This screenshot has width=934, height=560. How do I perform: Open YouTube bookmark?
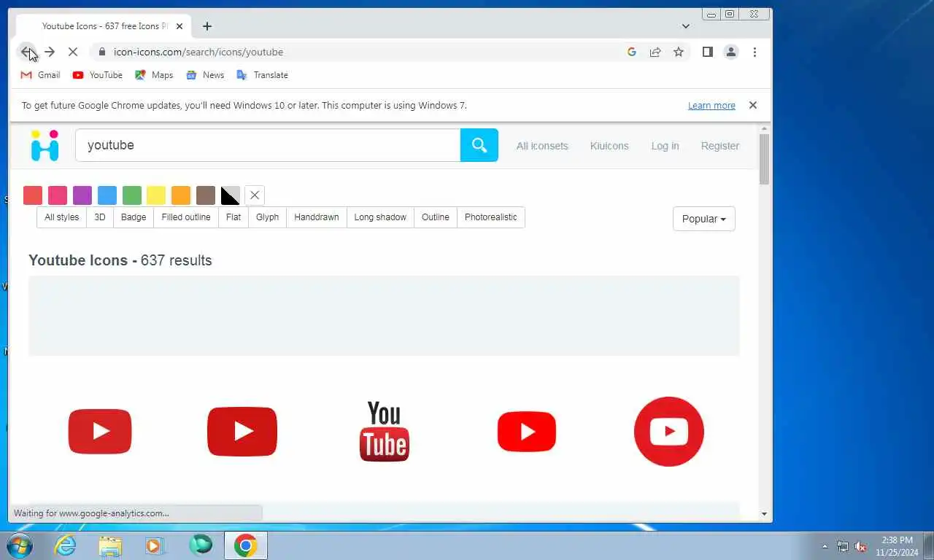[x=97, y=75]
